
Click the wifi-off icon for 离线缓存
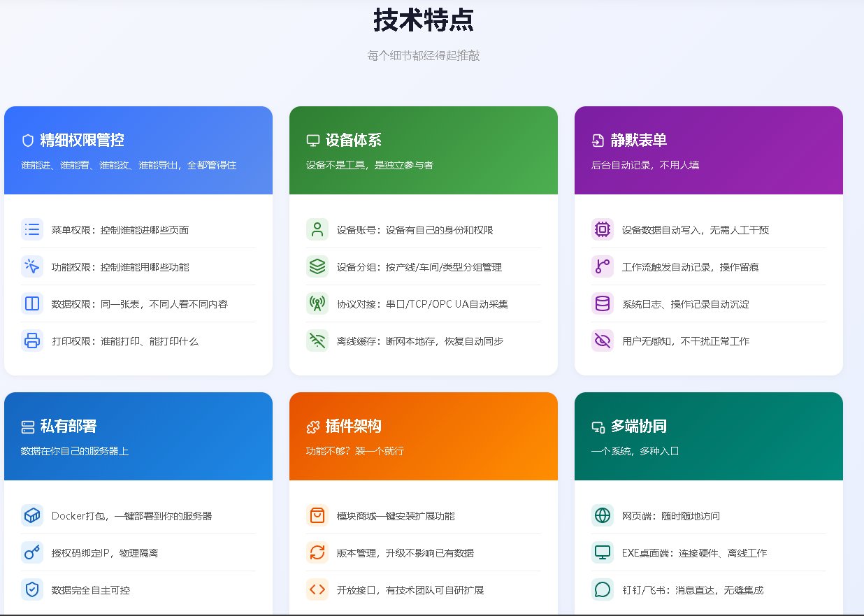pos(317,341)
